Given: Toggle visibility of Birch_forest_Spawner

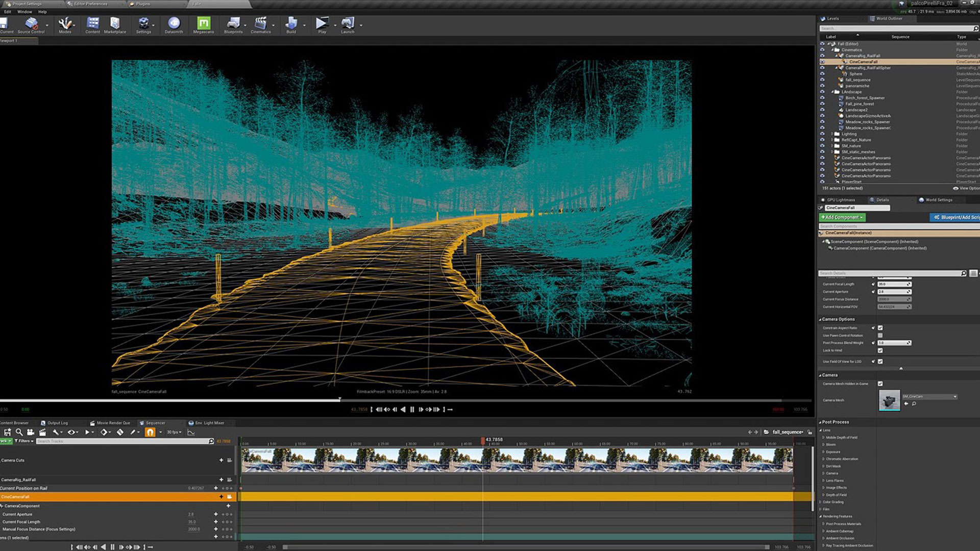Looking at the screenshot, I should 822,98.
